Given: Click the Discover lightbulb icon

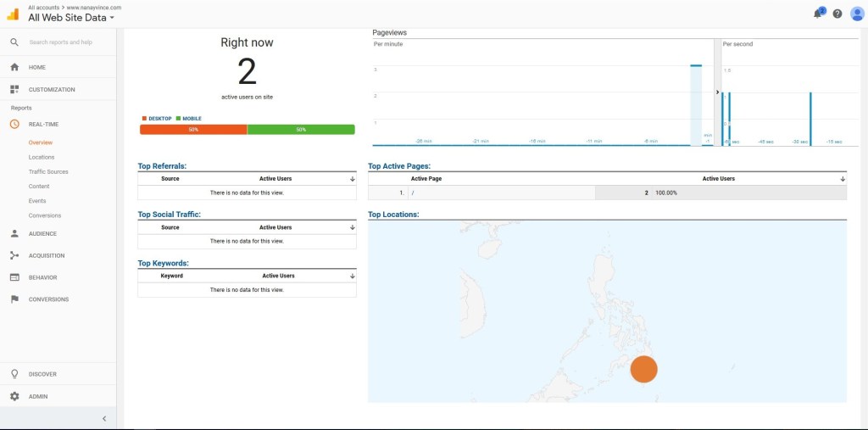Looking at the screenshot, I should pos(14,374).
